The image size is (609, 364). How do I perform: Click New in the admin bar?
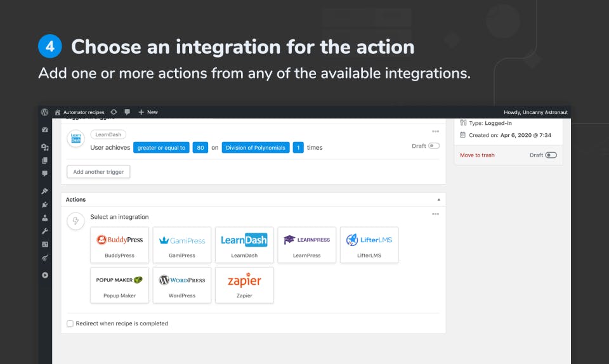[148, 112]
